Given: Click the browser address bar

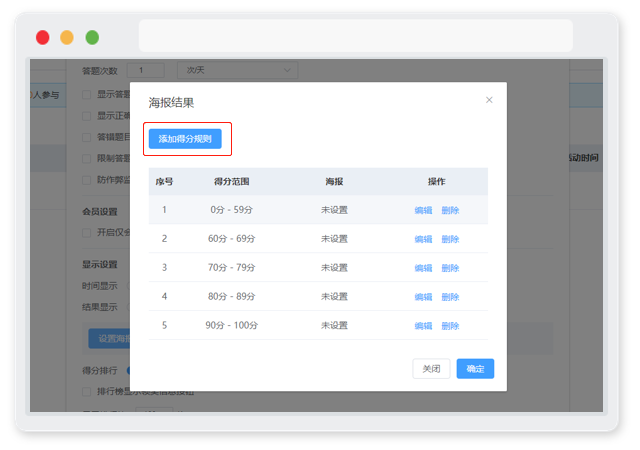Looking at the screenshot, I should pyautogui.click(x=356, y=36).
